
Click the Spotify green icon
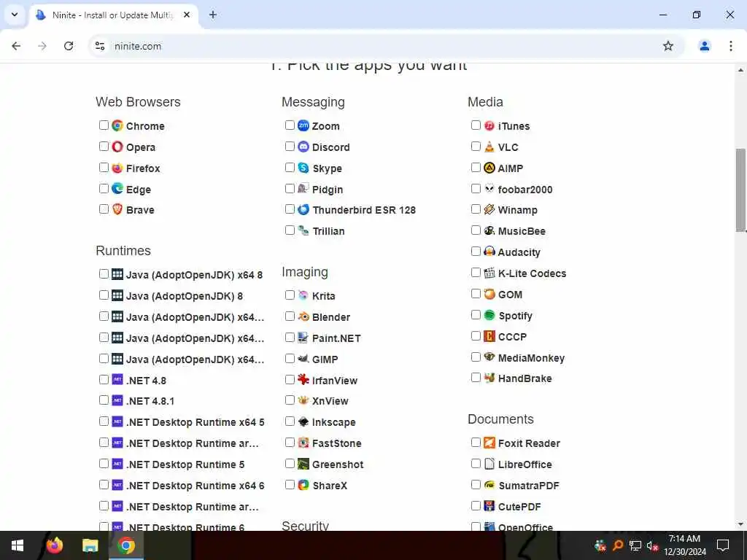489,315
